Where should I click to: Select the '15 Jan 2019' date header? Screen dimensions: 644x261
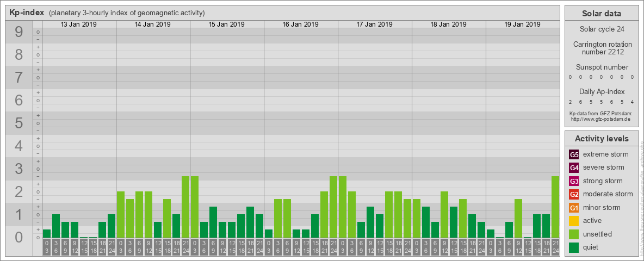(x=227, y=24)
